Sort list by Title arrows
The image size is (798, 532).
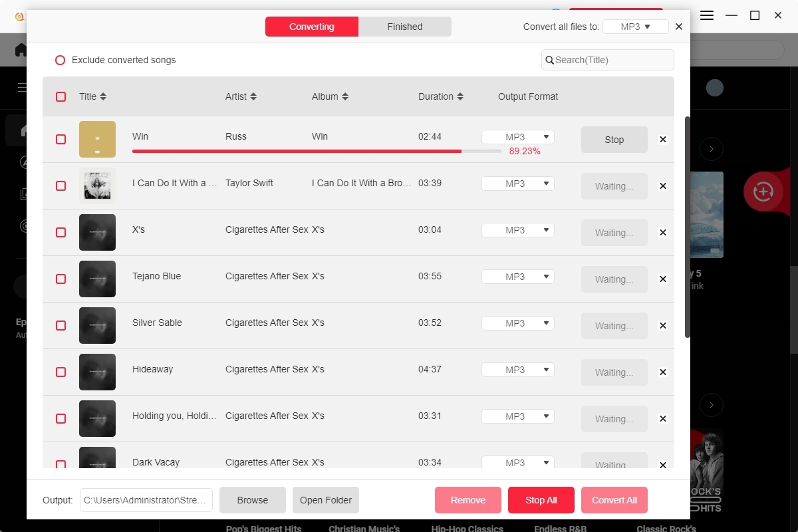[x=103, y=96]
